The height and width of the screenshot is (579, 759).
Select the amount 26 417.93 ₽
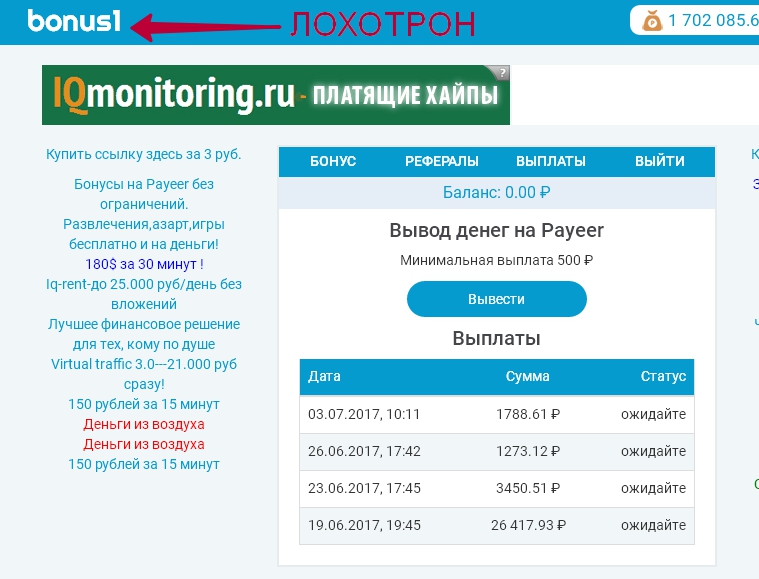(528, 525)
